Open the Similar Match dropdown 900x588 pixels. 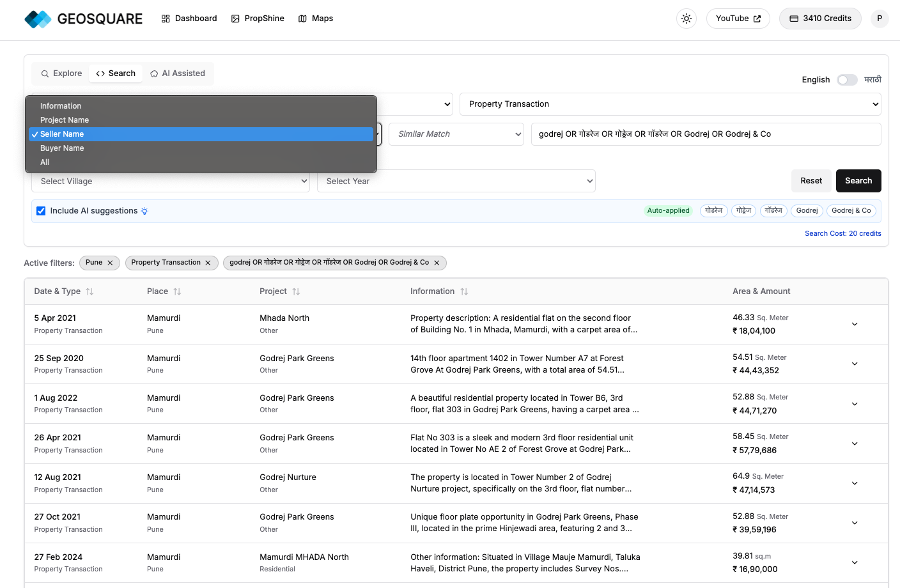pyautogui.click(x=456, y=134)
